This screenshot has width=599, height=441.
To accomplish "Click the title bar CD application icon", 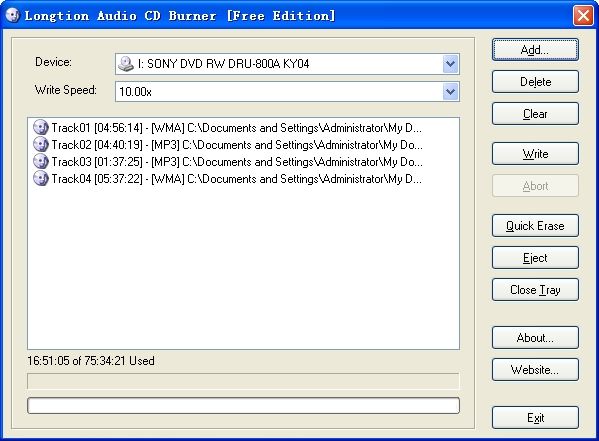I will point(12,15).
